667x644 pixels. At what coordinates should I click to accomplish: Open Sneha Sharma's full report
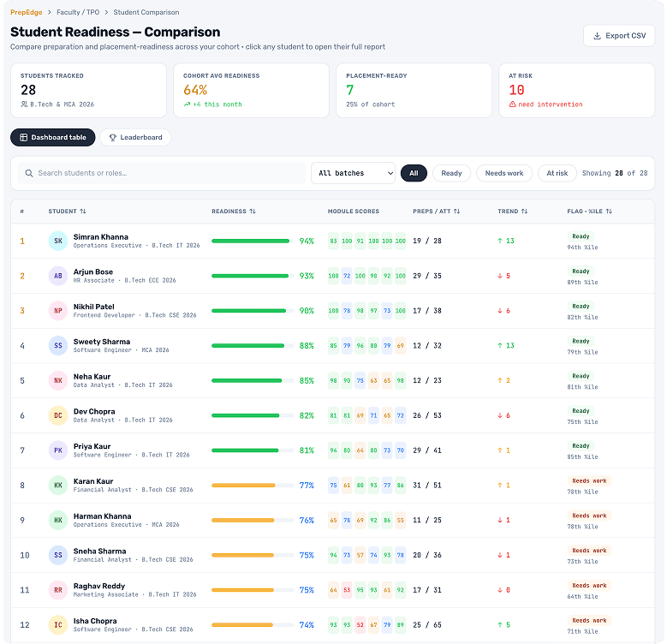[x=333, y=555]
